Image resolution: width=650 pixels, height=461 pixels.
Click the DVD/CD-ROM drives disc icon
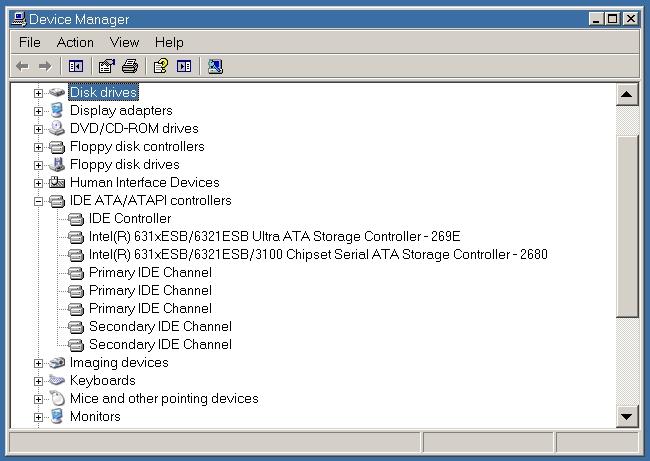pos(57,129)
